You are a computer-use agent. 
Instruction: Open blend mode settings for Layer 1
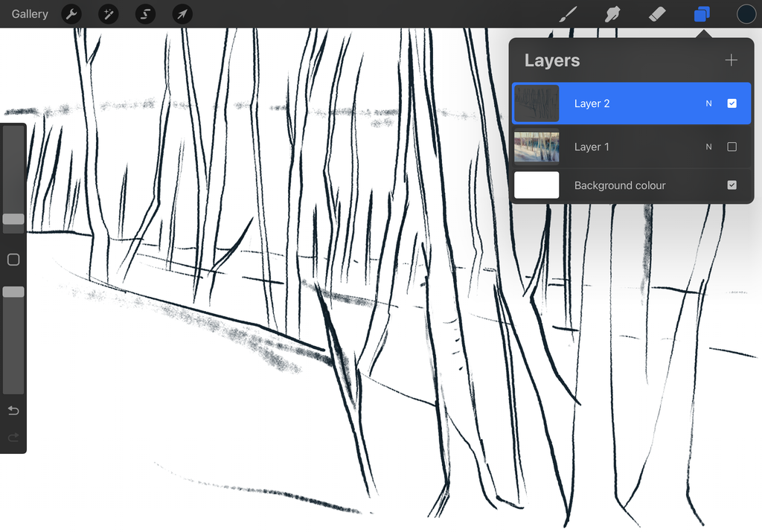click(708, 147)
